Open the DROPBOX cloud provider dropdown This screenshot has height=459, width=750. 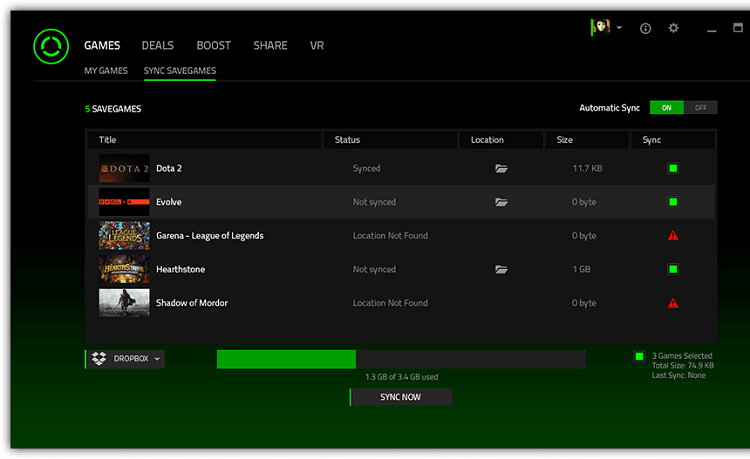(x=125, y=359)
